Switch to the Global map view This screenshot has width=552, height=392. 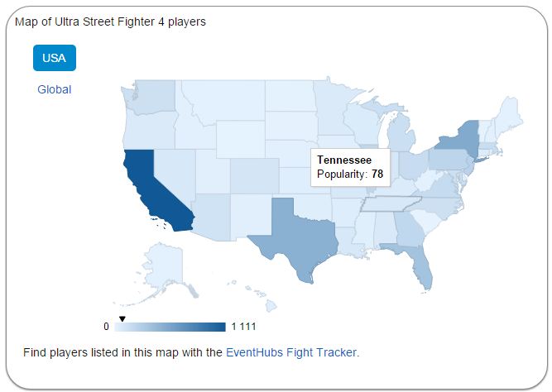(x=55, y=89)
